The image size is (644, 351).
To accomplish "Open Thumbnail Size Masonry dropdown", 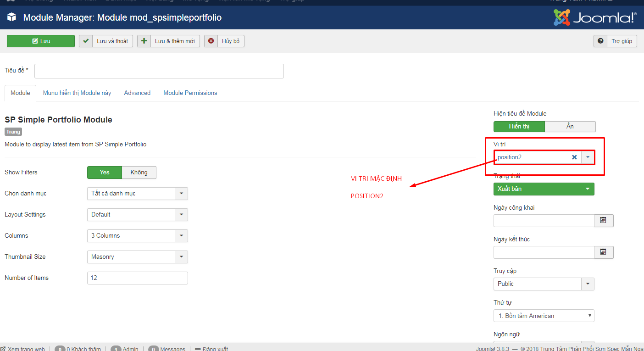I will tap(137, 257).
